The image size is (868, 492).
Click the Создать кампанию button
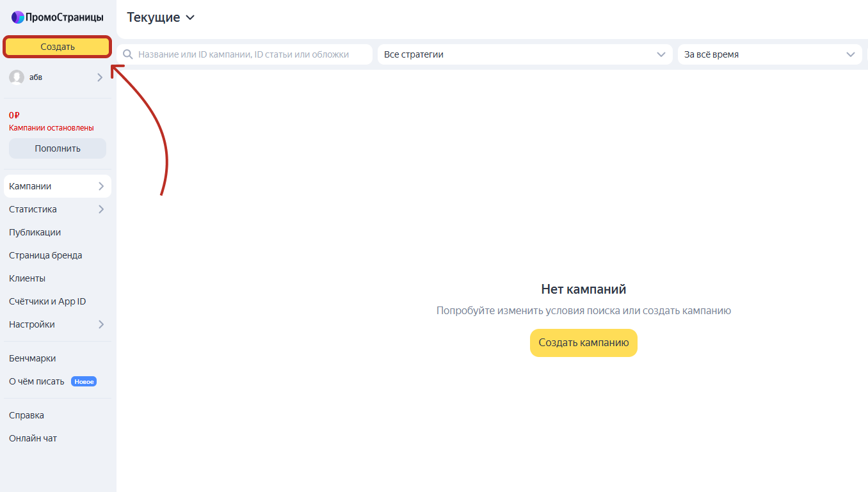pos(584,343)
